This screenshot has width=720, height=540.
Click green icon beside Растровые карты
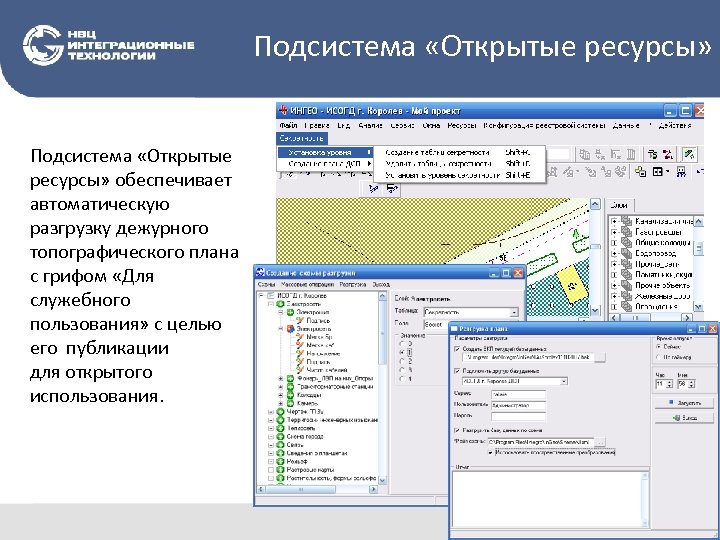281,469
